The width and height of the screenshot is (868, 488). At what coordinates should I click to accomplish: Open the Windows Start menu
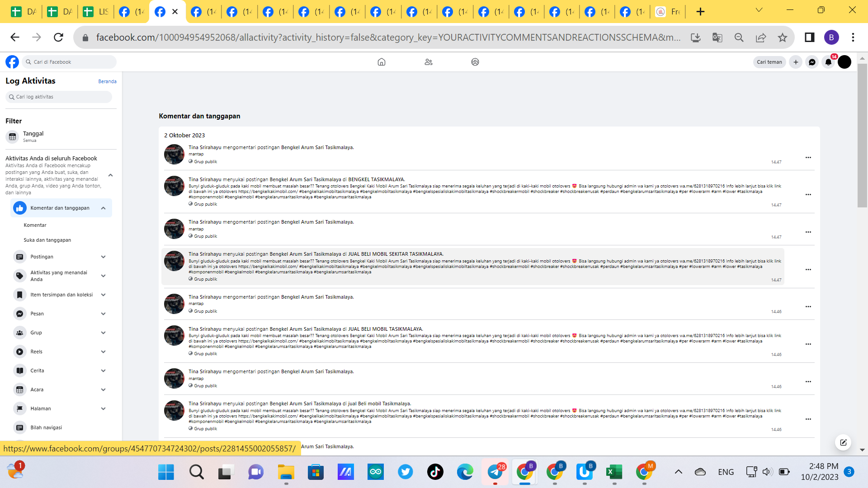click(x=166, y=472)
